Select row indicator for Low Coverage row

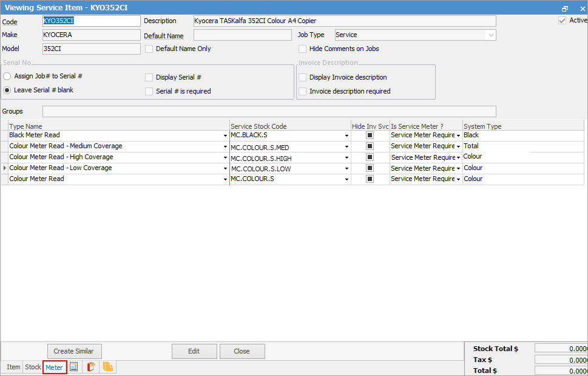(4, 168)
